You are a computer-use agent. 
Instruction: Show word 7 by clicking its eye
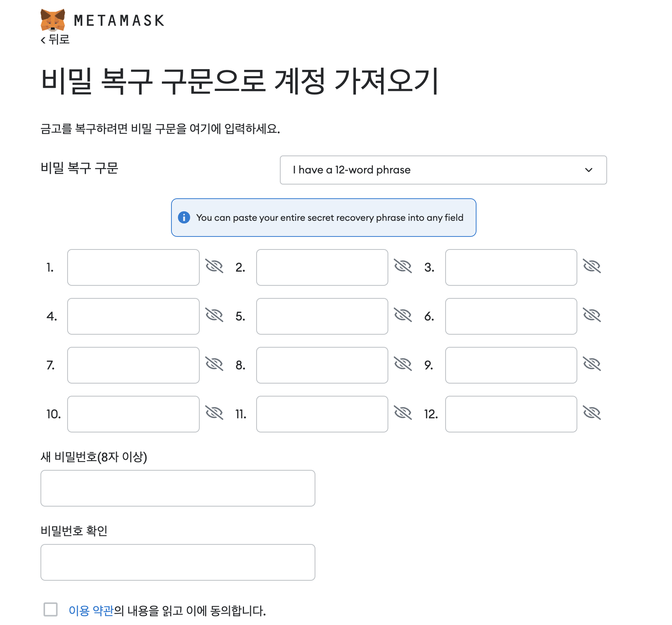coord(214,364)
